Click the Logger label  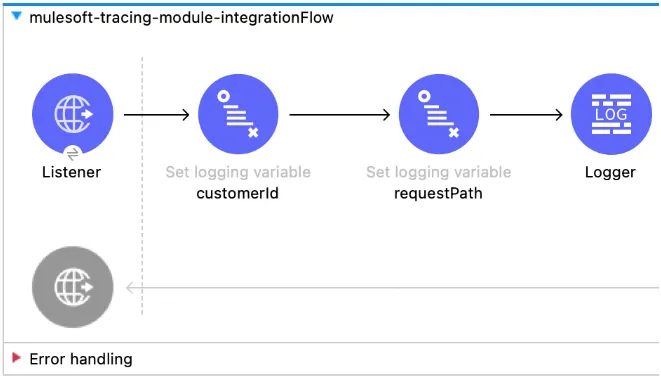coord(610,172)
